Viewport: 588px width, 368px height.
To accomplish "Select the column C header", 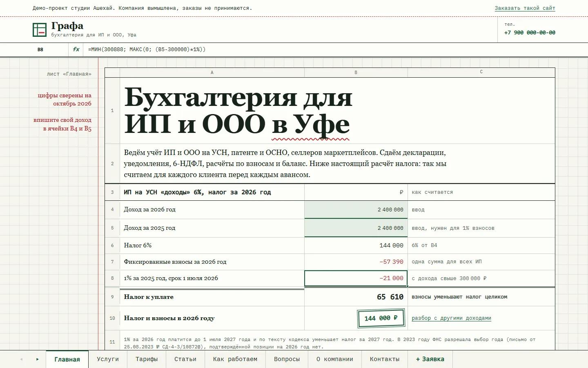I will pyautogui.click(x=481, y=72).
